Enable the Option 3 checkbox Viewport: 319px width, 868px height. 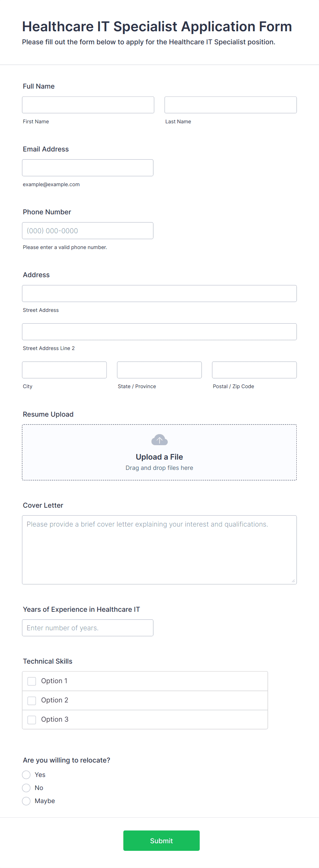(32, 720)
